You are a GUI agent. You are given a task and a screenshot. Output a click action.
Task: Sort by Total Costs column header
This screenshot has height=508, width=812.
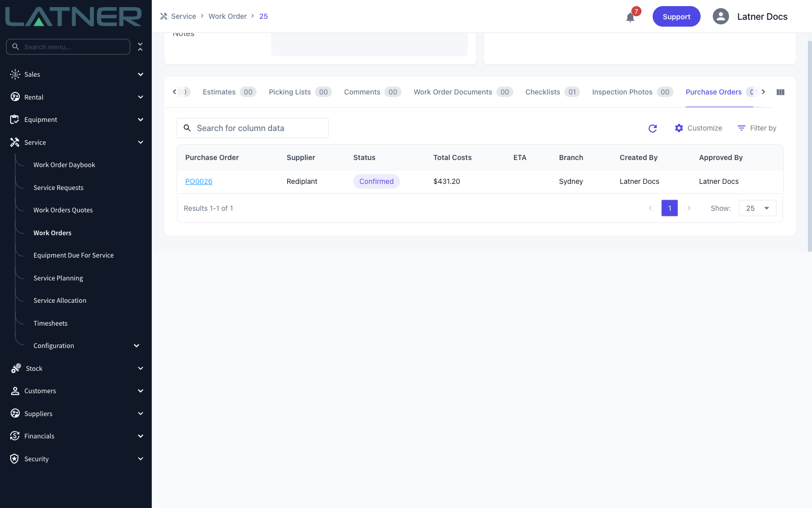click(x=452, y=157)
